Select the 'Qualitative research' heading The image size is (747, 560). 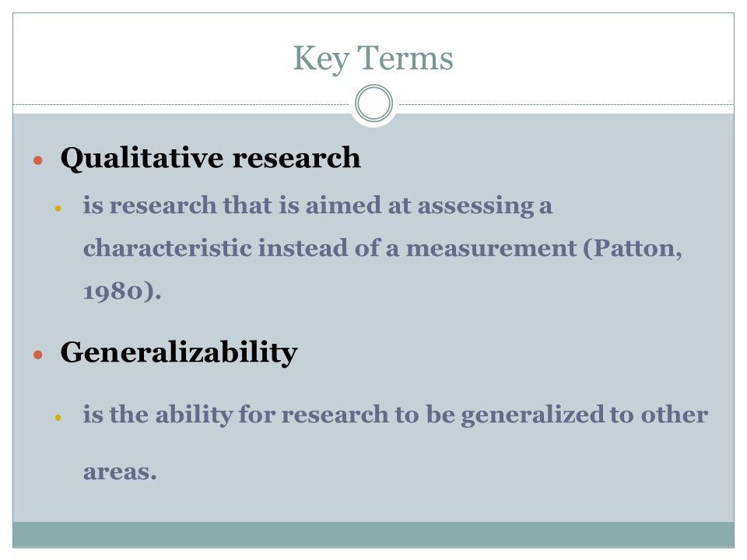(211, 158)
